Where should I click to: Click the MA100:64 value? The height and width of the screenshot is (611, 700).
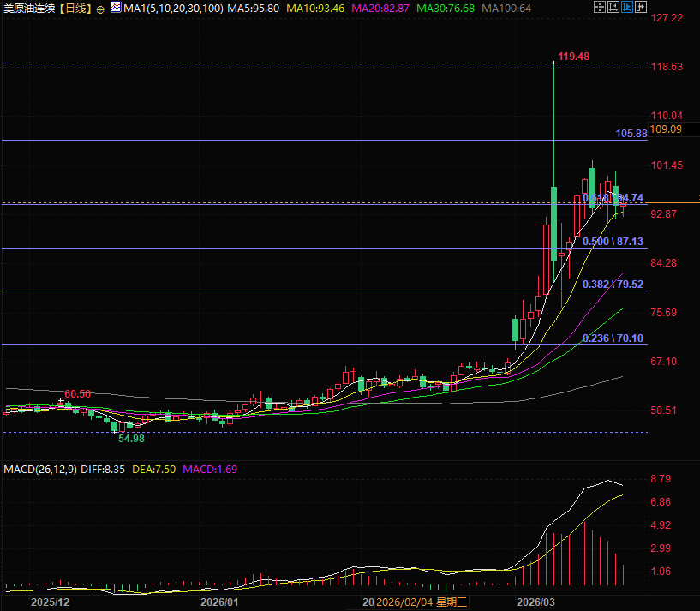(x=506, y=9)
